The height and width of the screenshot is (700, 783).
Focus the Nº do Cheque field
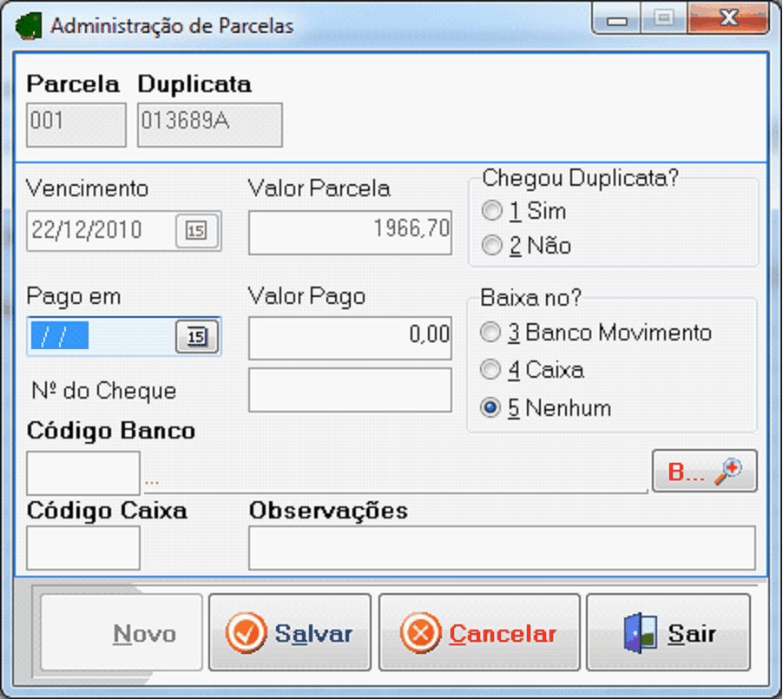coord(350,390)
